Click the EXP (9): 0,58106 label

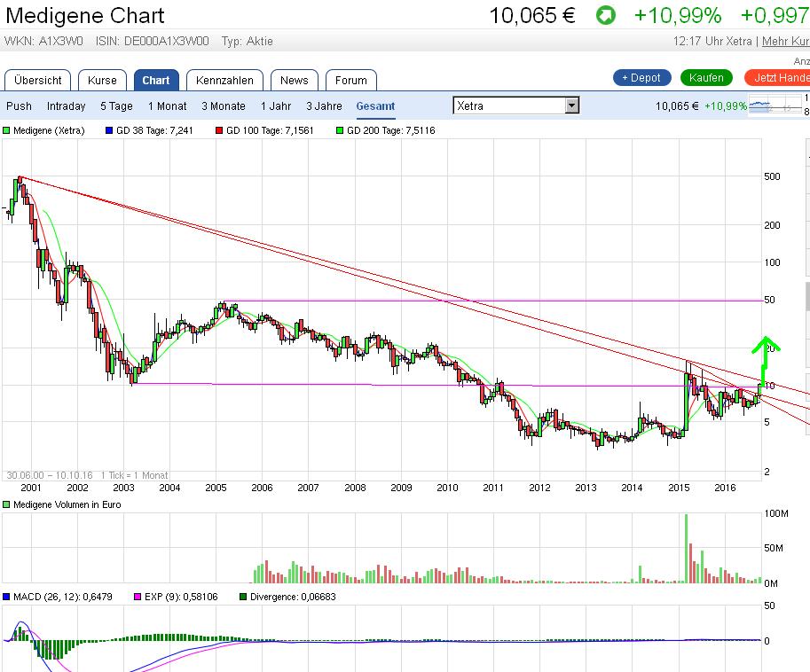(x=181, y=598)
